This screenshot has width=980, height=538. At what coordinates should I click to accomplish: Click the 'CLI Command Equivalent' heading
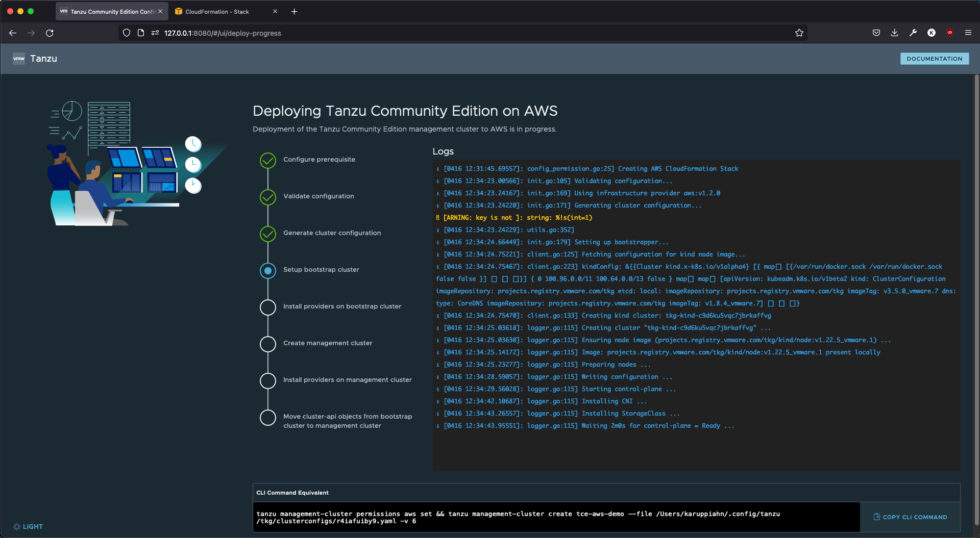pyautogui.click(x=292, y=493)
